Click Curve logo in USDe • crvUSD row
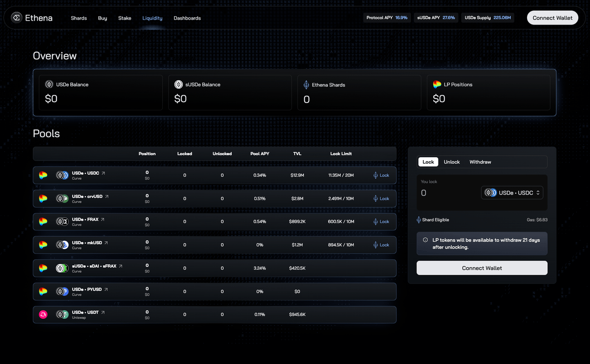Image resolution: width=590 pixels, height=364 pixels. (43, 198)
